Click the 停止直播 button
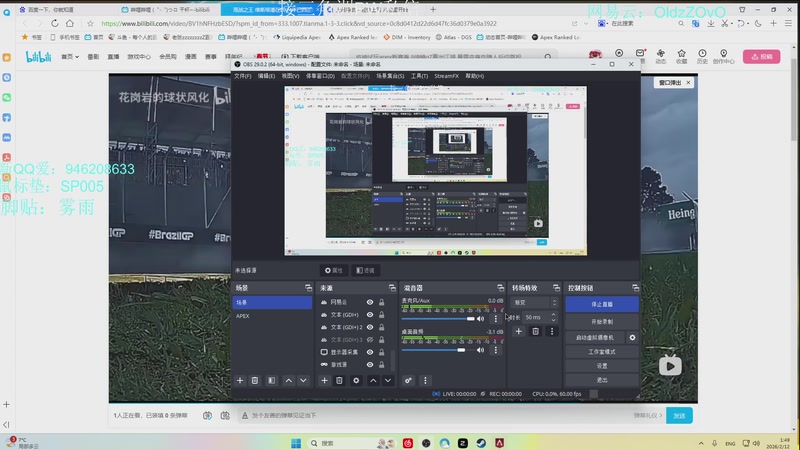Screen dimensions: 800x450 tap(602, 303)
